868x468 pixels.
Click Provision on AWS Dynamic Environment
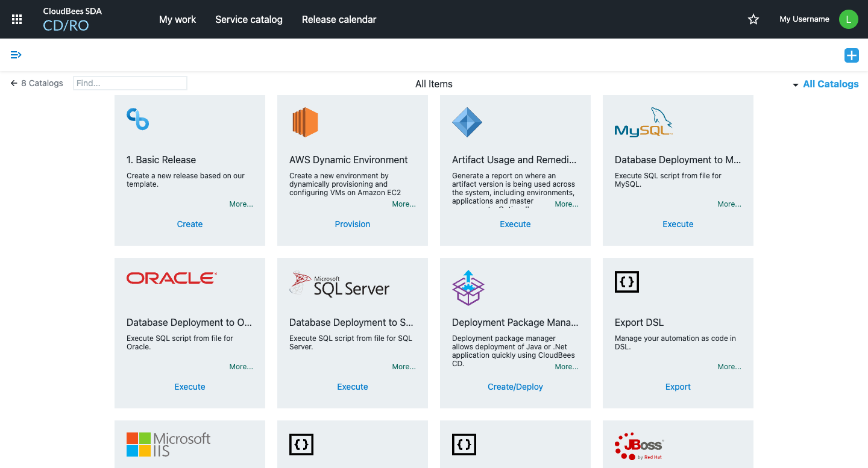[x=353, y=224]
